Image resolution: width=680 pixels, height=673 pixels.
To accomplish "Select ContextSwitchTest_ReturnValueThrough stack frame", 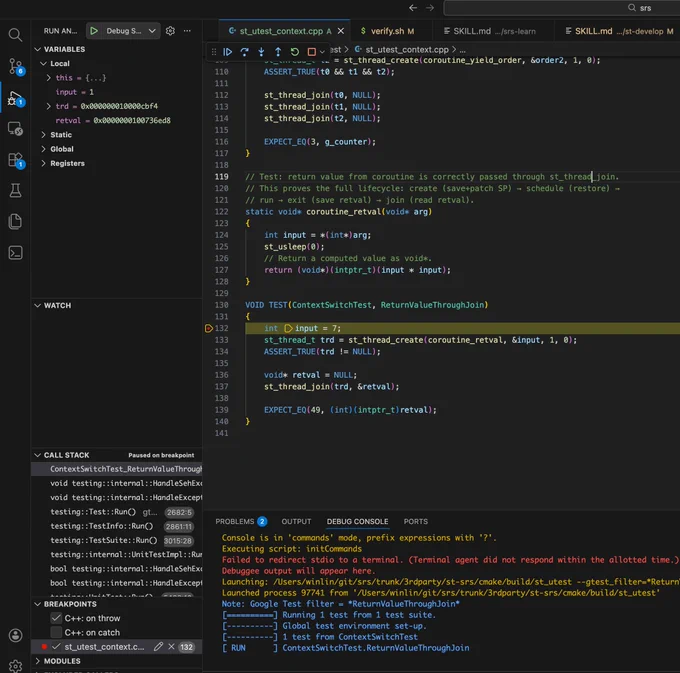I will (x=117, y=469).
